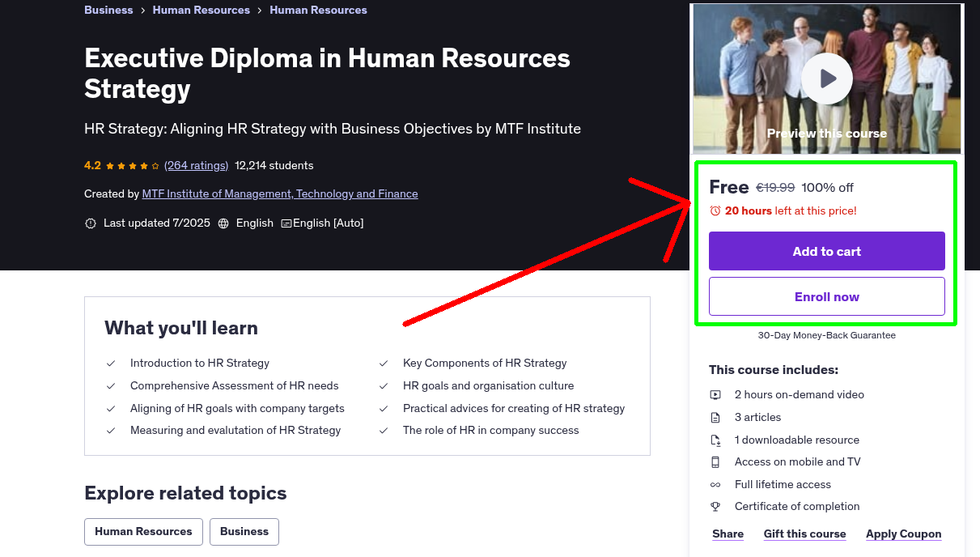980x557 pixels.
Task: Click 'Comprehensive Assessment of HR needs'
Action: pos(235,385)
